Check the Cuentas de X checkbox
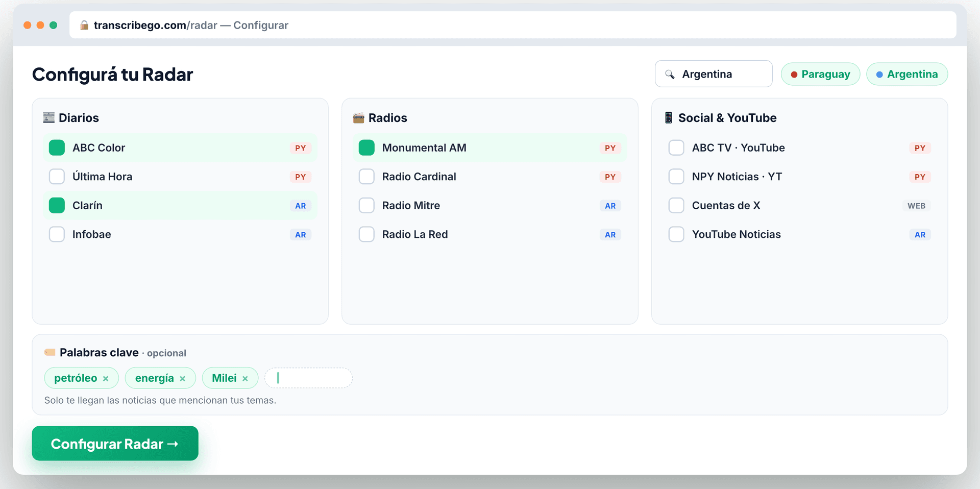The width and height of the screenshot is (980, 489). coord(676,206)
